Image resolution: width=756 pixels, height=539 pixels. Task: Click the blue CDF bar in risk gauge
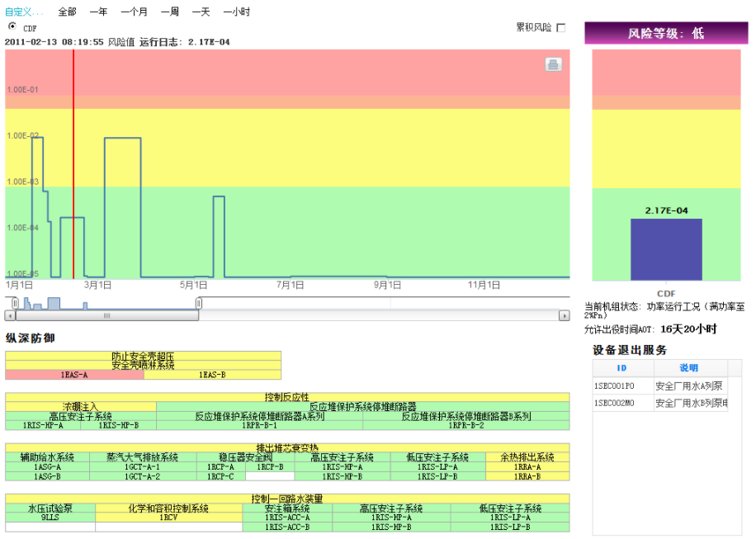666,249
